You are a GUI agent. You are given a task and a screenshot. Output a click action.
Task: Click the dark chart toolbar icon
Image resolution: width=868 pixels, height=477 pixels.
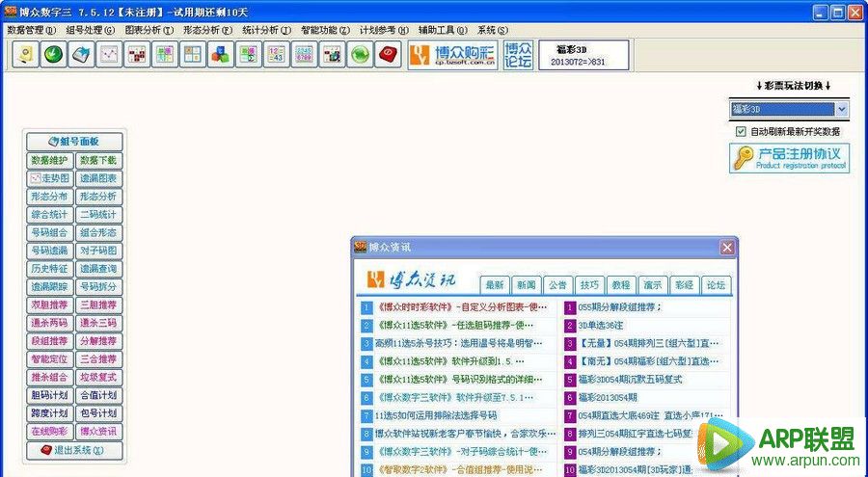pos(332,55)
